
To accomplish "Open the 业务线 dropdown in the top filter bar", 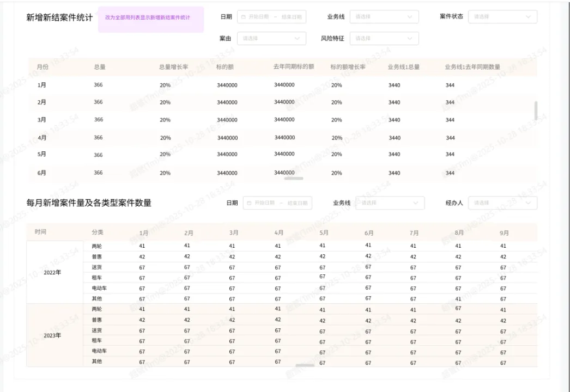I will (384, 17).
